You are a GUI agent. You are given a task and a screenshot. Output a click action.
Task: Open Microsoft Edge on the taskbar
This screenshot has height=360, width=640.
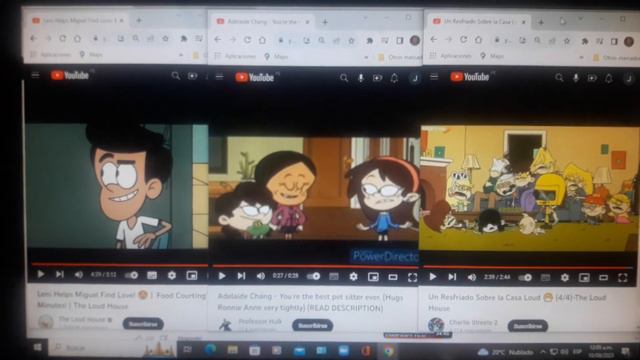[210, 349]
